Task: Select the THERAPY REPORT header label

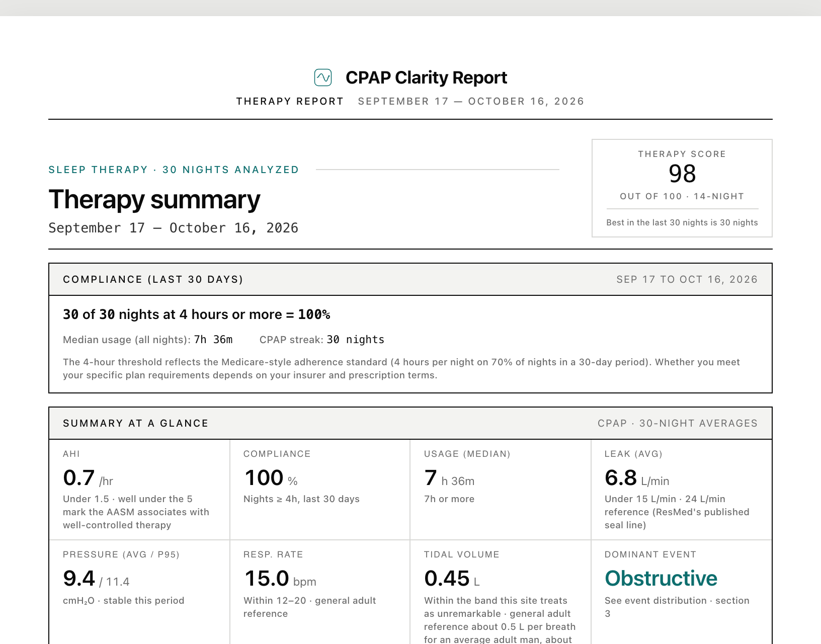Action: click(290, 101)
